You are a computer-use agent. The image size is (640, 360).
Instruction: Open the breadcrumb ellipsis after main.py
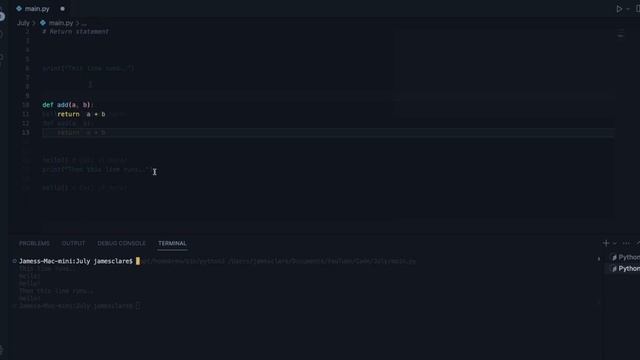84,23
